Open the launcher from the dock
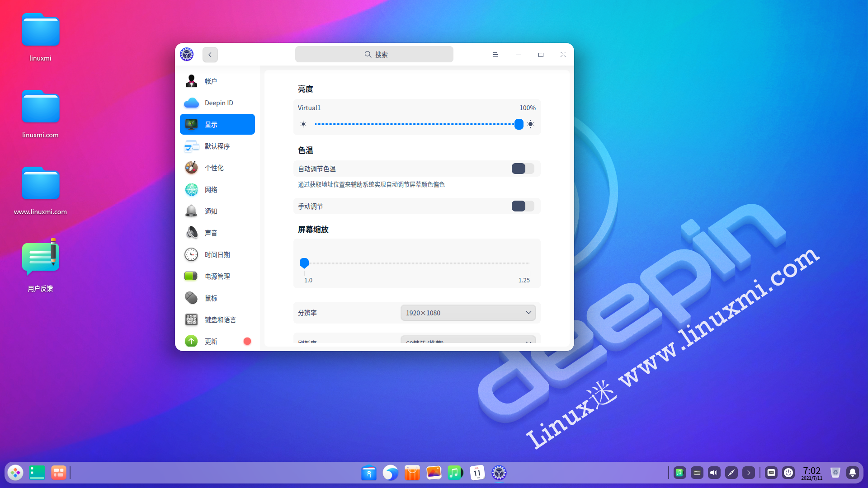The width and height of the screenshot is (868, 488). coord(15,473)
